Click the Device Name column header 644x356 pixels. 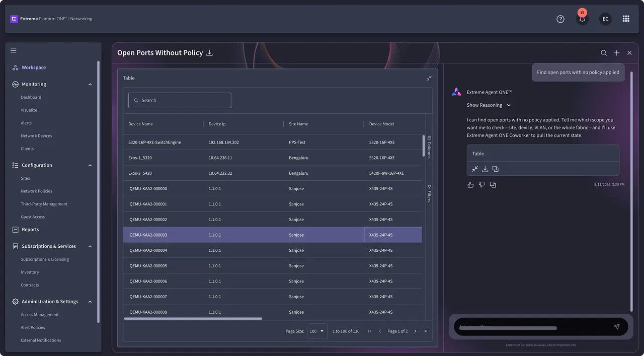[x=140, y=124]
